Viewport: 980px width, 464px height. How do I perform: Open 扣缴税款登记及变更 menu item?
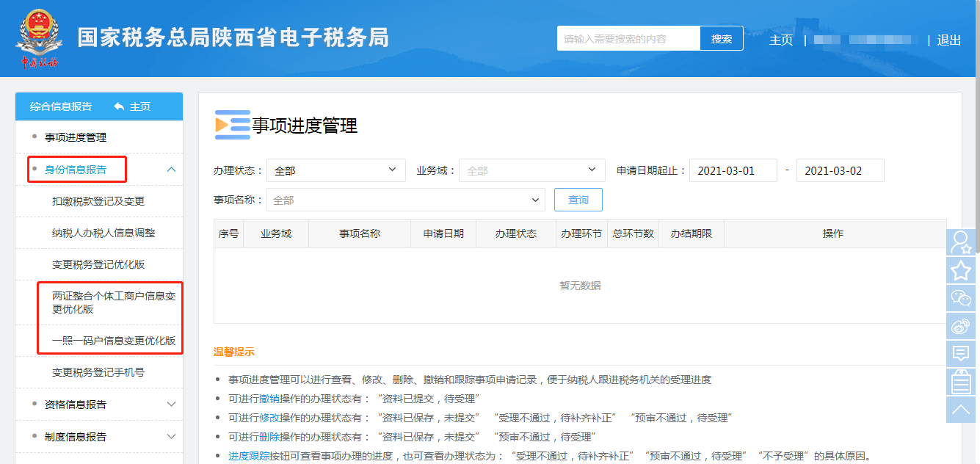(x=98, y=201)
